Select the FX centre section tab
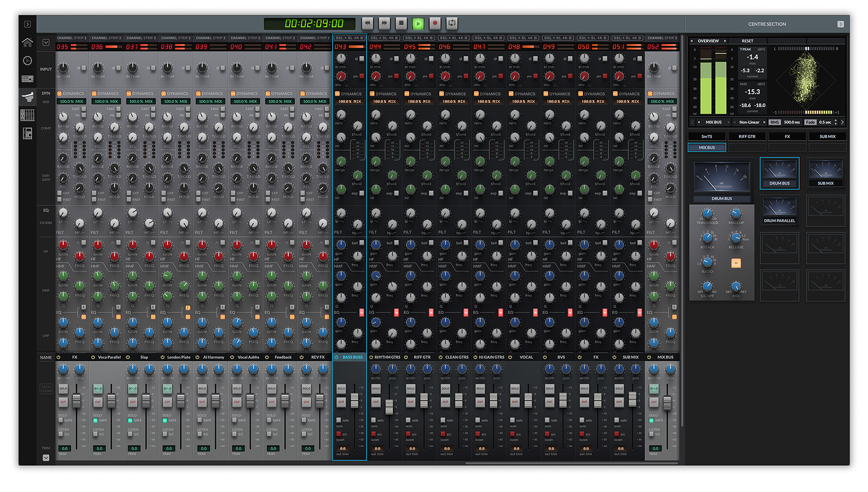 coord(787,137)
